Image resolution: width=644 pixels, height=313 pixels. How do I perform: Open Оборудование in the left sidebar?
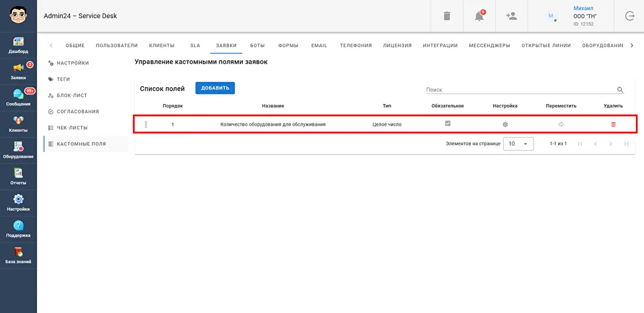tap(18, 150)
